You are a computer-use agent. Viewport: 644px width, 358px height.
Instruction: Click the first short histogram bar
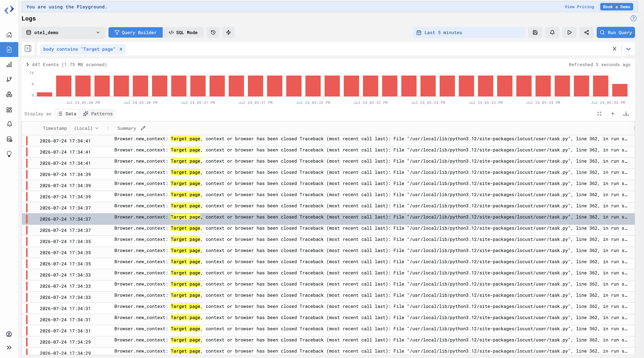(x=45, y=94)
